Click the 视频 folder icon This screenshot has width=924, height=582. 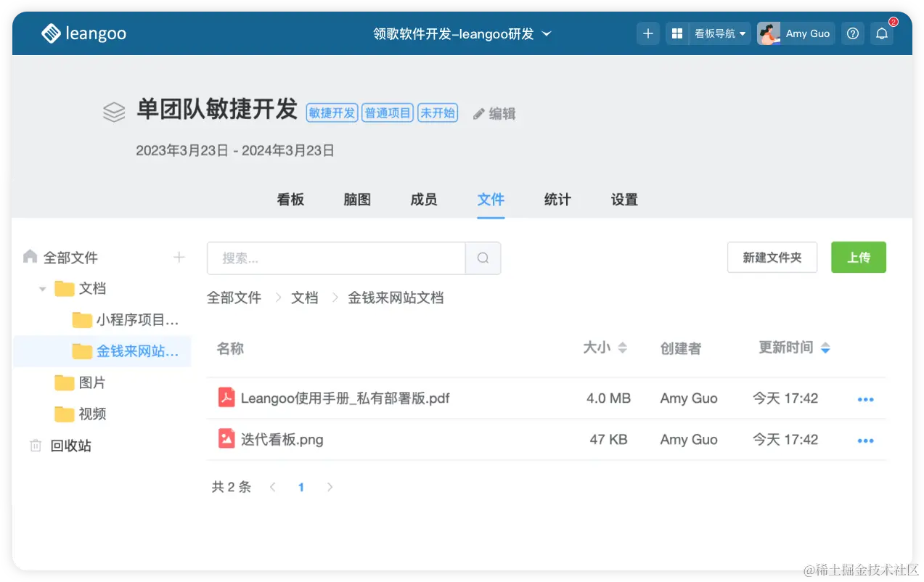point(65,414)
